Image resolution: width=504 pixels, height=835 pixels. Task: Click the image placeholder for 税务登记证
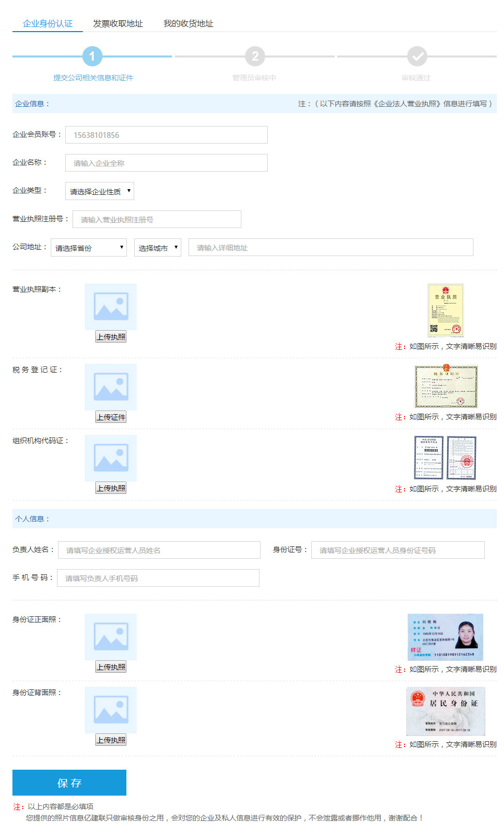[110, 387]
